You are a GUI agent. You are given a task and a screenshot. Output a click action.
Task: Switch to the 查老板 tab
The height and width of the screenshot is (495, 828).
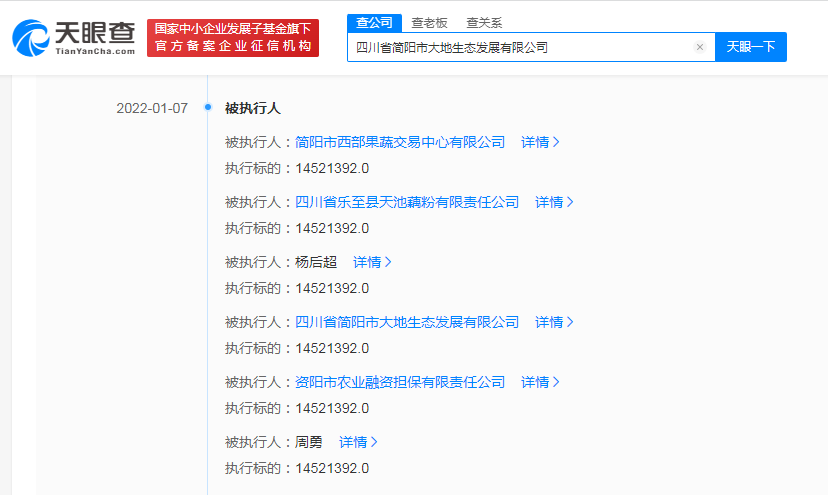click(429, 23)
